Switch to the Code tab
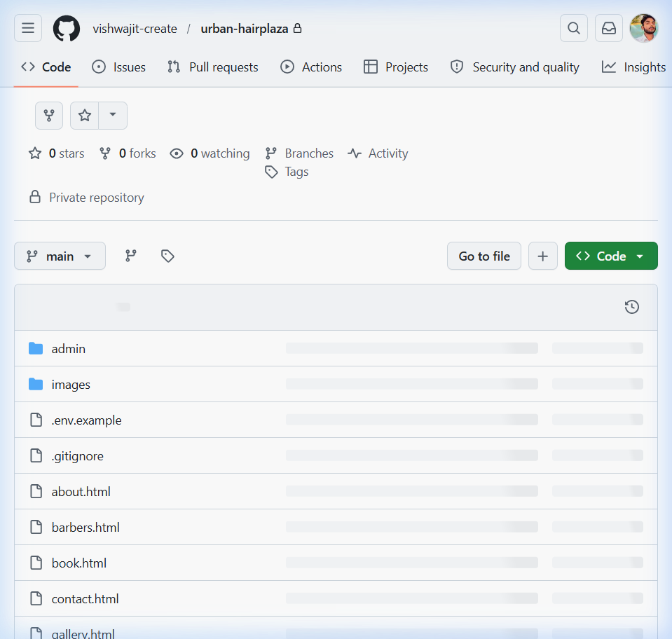 click(46, 67)
